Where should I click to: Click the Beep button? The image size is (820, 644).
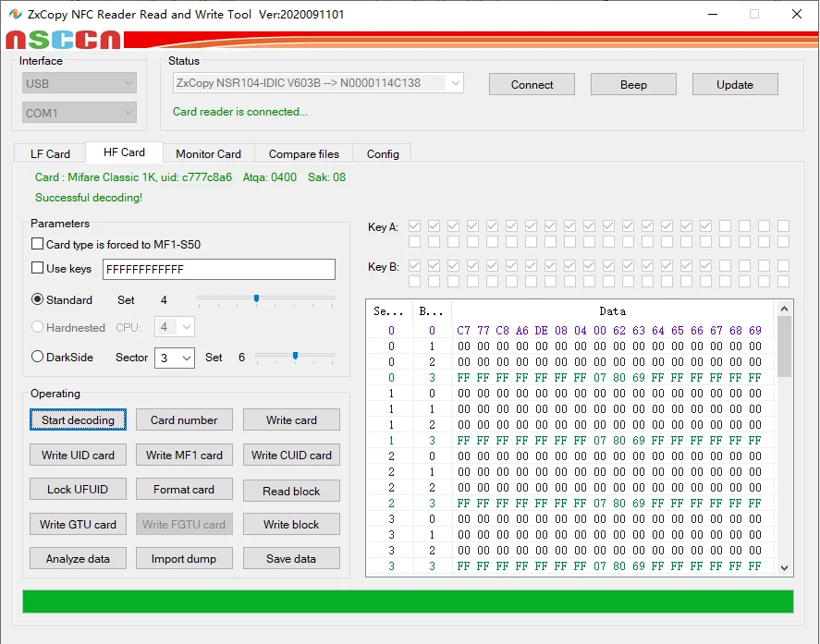[633, 85]
